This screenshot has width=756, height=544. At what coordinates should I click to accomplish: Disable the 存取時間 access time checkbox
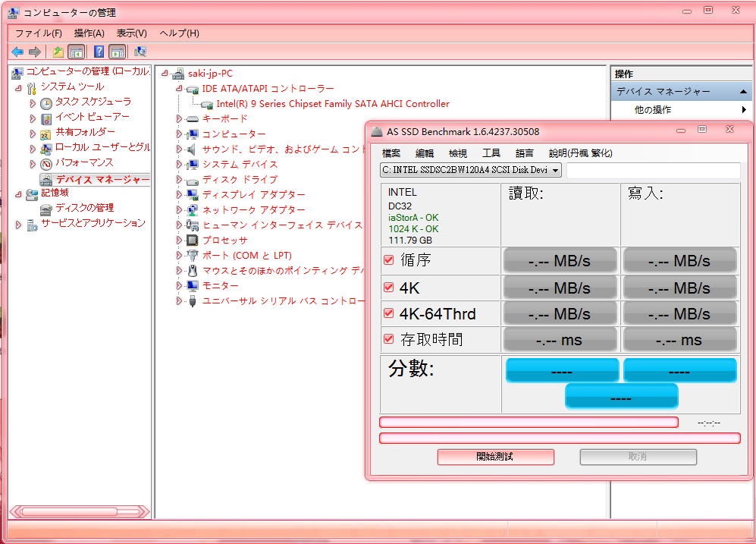coord(389,339)
